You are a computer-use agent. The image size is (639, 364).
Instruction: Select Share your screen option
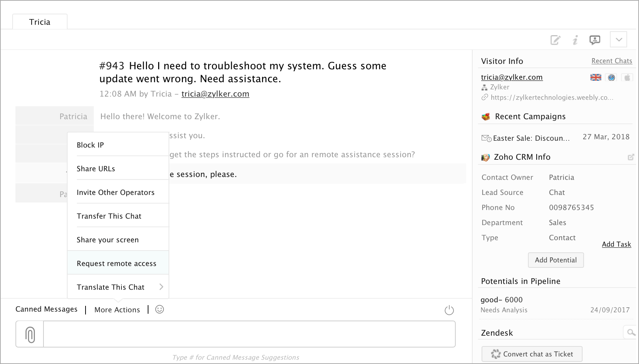[118, 239]
